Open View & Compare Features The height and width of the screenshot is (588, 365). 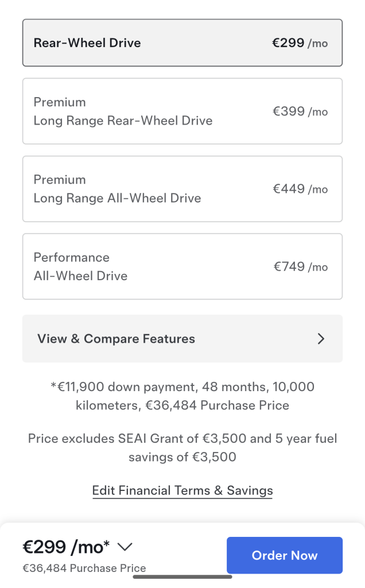(182, 339)
